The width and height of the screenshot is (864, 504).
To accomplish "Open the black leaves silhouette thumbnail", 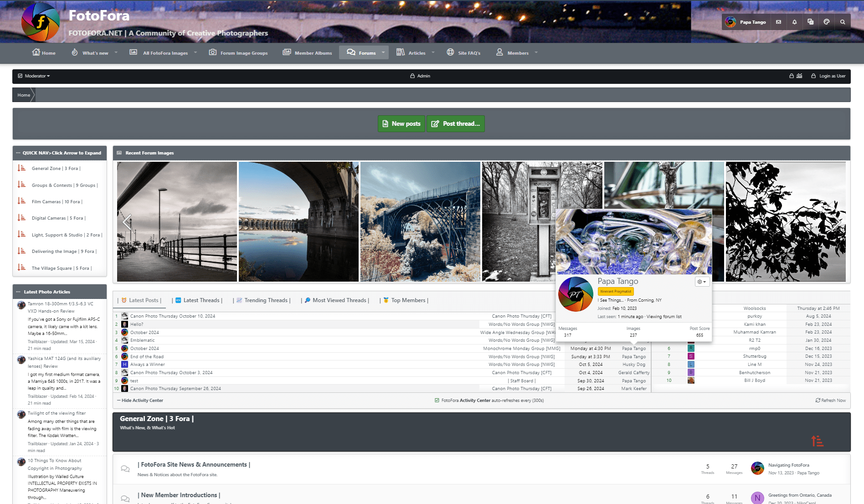I will coord(786,221).
